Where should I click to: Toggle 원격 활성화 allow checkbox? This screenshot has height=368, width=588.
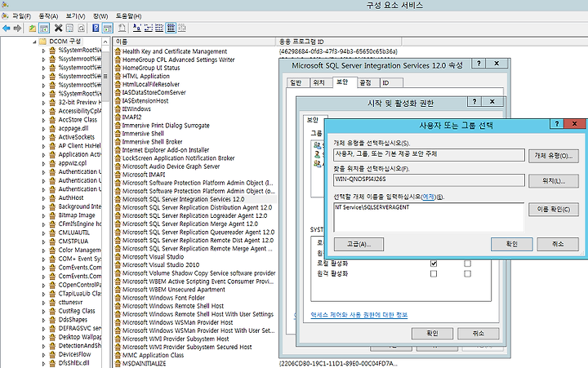(434, 273)
